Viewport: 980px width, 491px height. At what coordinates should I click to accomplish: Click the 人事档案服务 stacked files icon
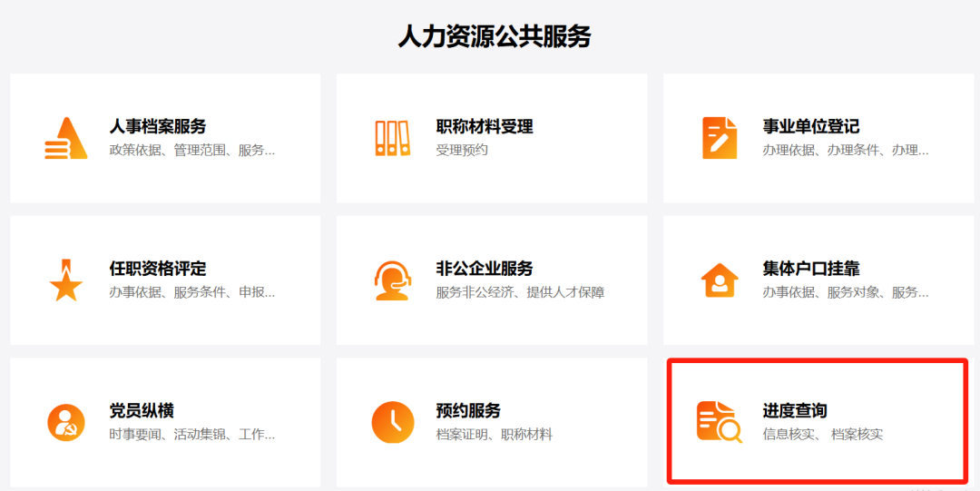point(65,139)
